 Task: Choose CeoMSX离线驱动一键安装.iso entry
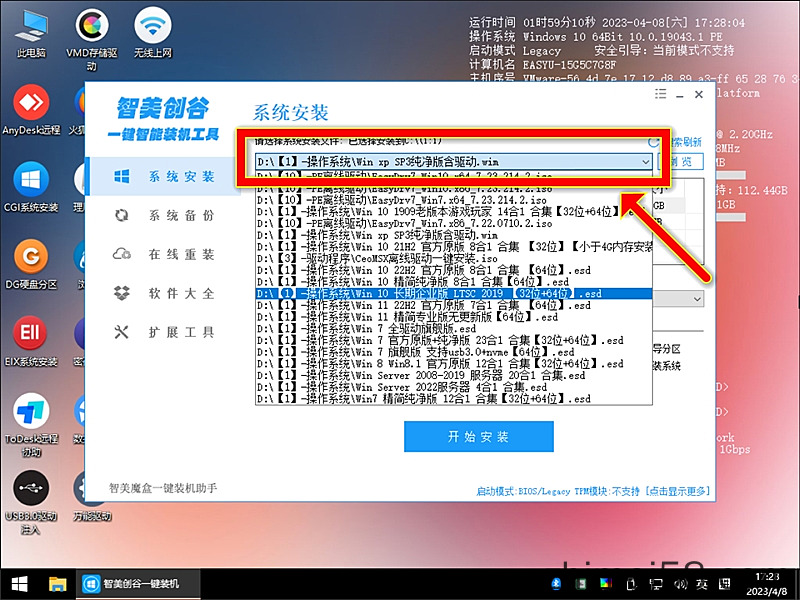454,259
